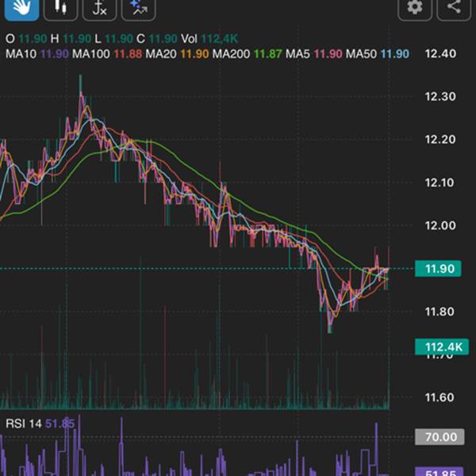This screenshot has width=476, height=476.
Task: Click the MA50 11.90 indicator label
Action: [x=378, y=54]
